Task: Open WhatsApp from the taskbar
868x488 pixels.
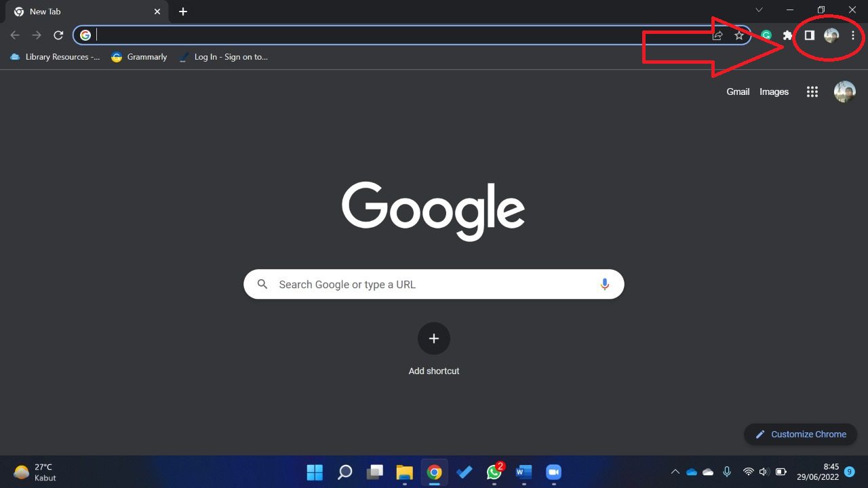Action: coord(494,472)
